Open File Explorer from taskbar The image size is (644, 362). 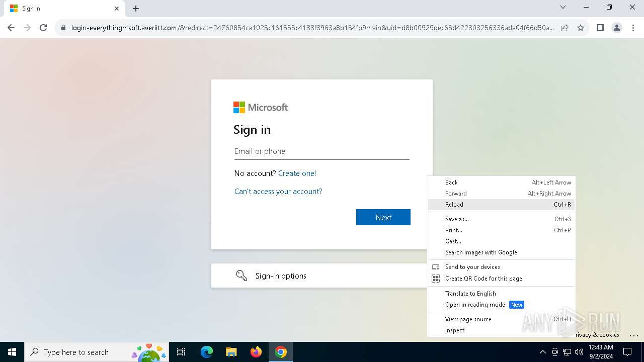(231, 352)
